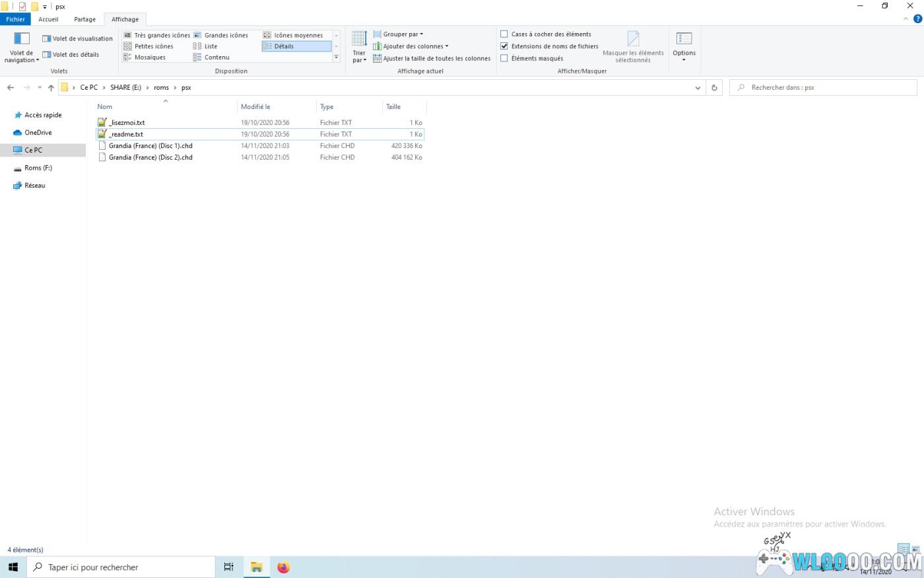Toggle the Éléments masqués checkbox

coord(504,58)
